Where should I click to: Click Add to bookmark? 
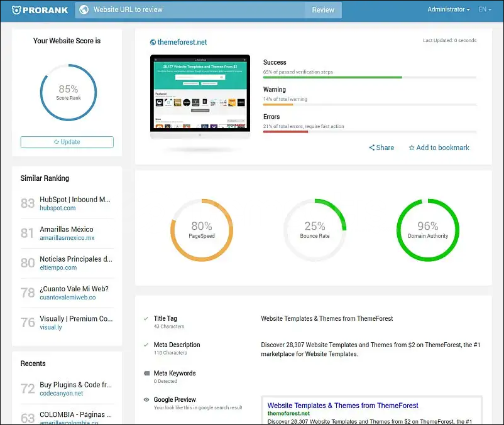[x=439, y=148]
